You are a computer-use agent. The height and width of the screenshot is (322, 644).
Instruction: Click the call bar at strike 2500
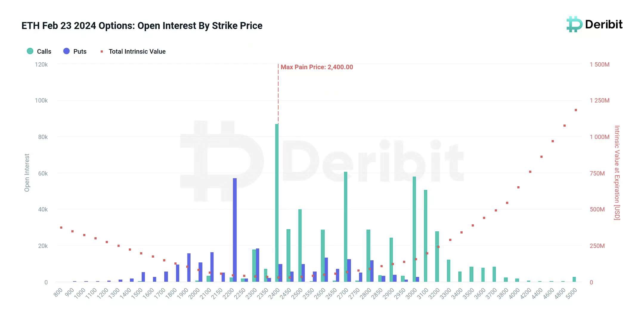click(x=300, y=245)
